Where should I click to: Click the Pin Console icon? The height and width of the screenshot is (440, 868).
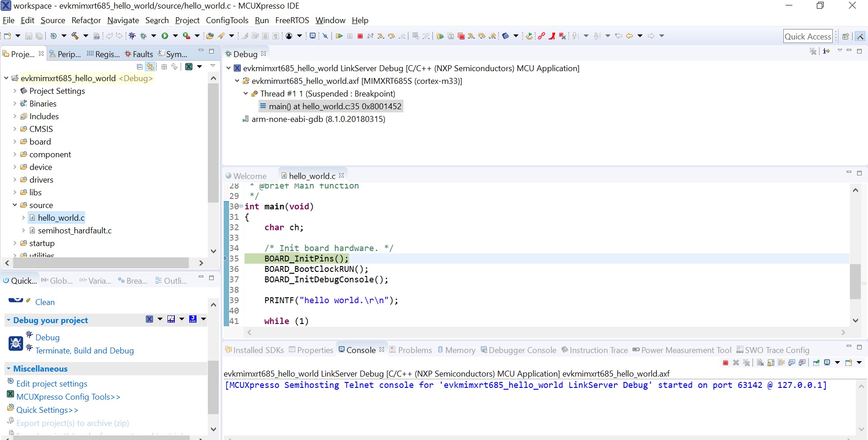[x=816, y=363]
